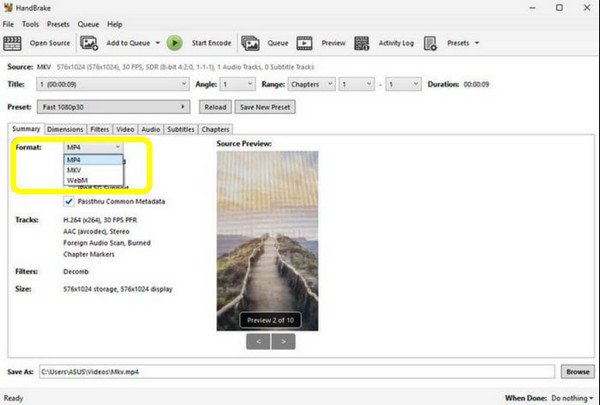Image resolution: width=600 pixels, height=405 pixels.
Task: Start encoding with the green play icon
Action: click(x=174, y=43)
